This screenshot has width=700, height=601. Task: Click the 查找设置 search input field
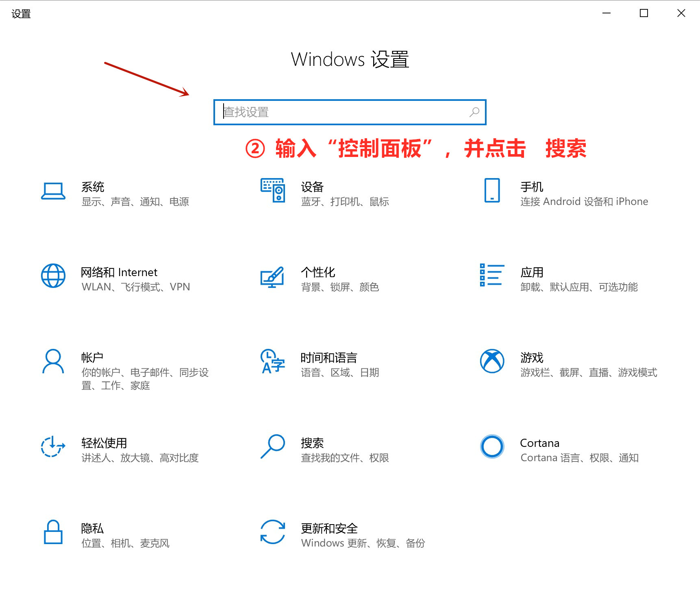350,112
